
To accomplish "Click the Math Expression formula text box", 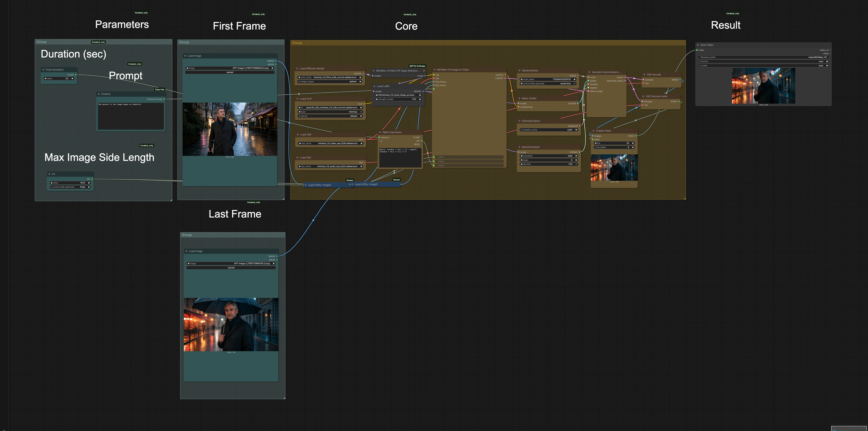I will 400,158.
